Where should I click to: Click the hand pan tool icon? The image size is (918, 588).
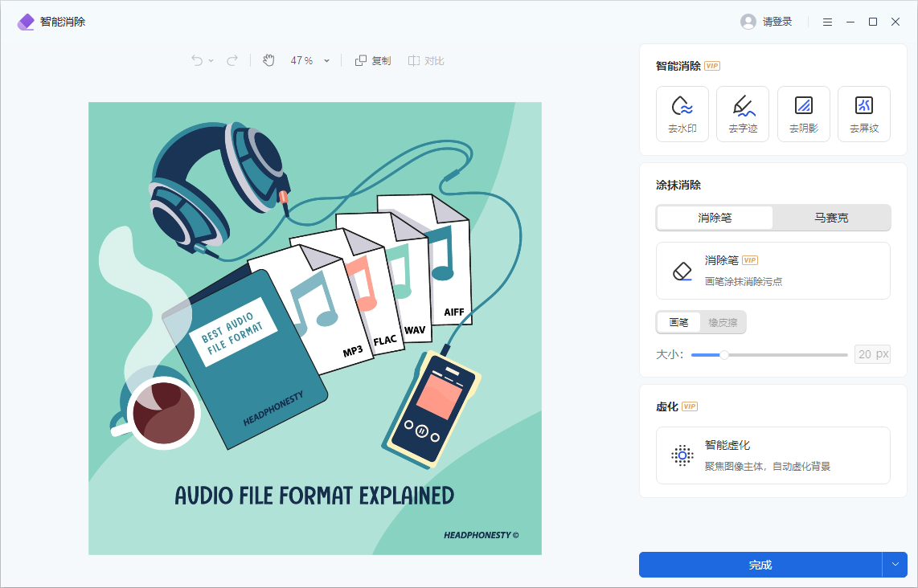268,60
